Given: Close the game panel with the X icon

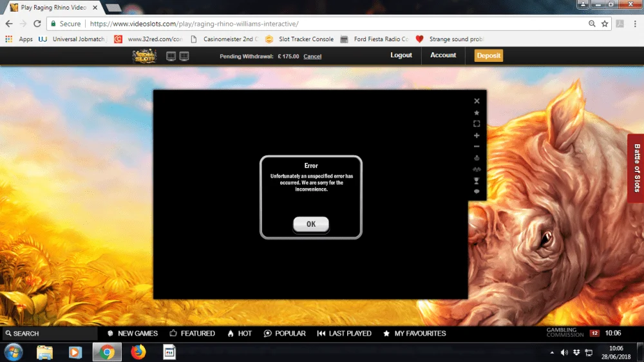Looking at the screenshot, I should click(x=477, y=101).
